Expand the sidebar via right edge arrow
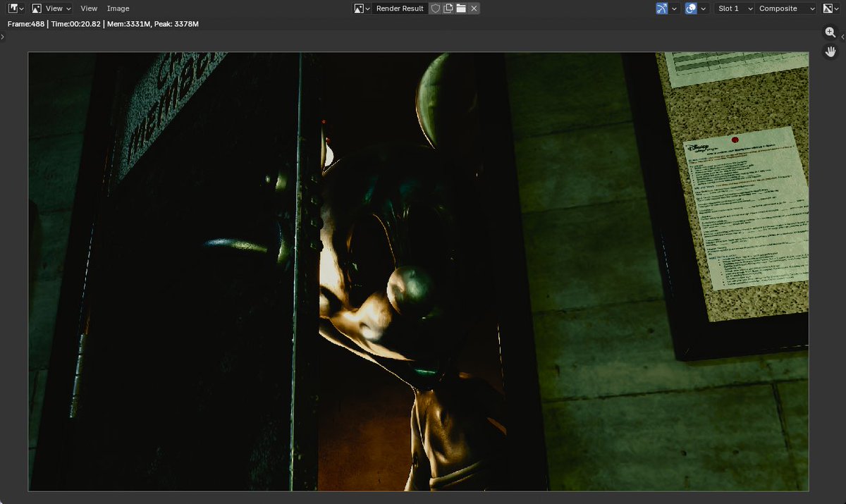This screenshot has width=846, height=504. tap(842, 36)
